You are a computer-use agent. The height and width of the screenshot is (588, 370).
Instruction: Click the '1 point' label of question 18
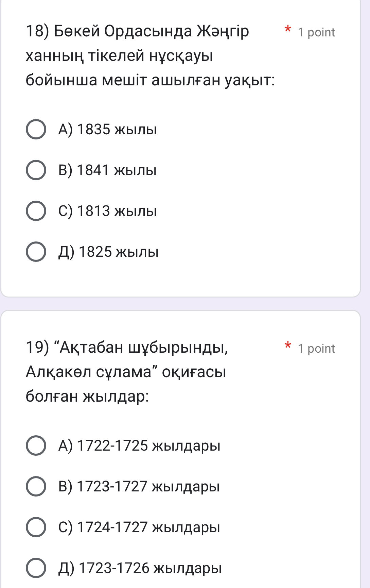coord(316,32)
